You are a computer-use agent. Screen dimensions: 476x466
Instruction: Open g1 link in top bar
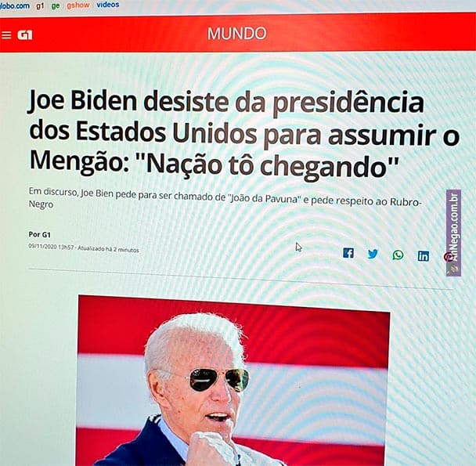[x=40, y=5]
